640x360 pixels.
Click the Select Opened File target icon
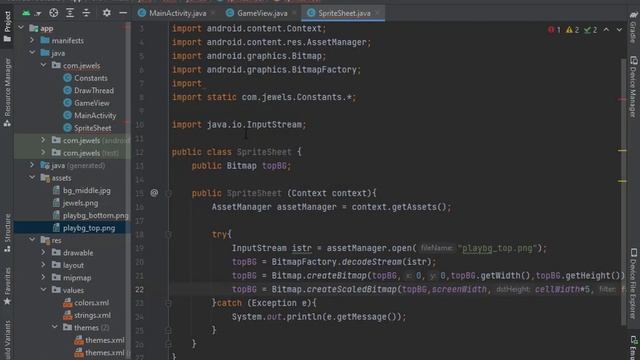(x=53, y=13)
